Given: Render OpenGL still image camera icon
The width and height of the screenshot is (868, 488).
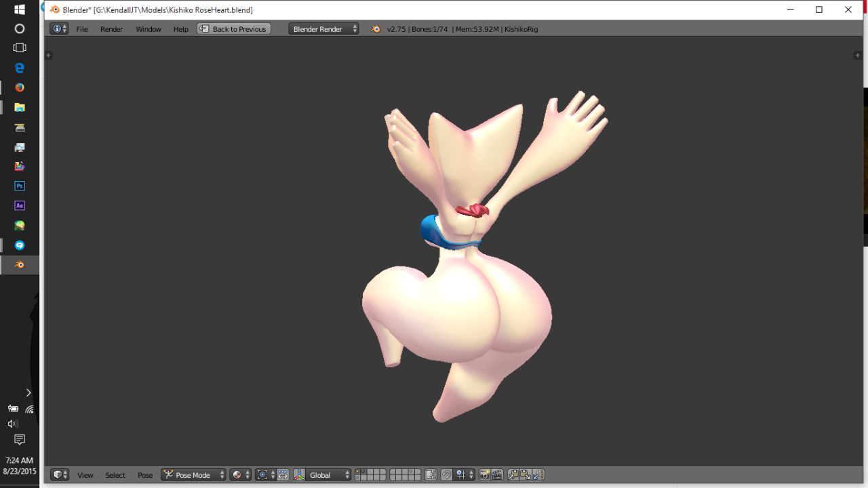Looking at the screenshot, I should [x=485, y=475].
